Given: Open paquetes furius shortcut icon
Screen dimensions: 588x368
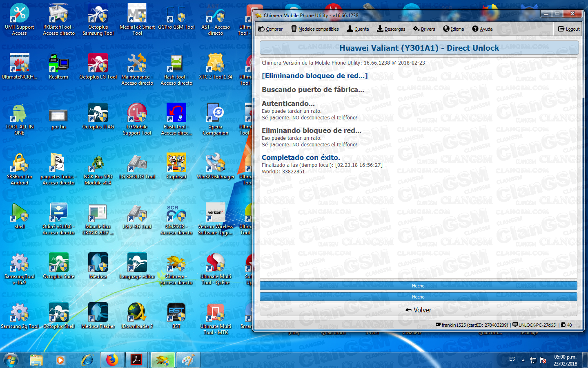Looking at the screenshot, I should [x=58, y=169].
